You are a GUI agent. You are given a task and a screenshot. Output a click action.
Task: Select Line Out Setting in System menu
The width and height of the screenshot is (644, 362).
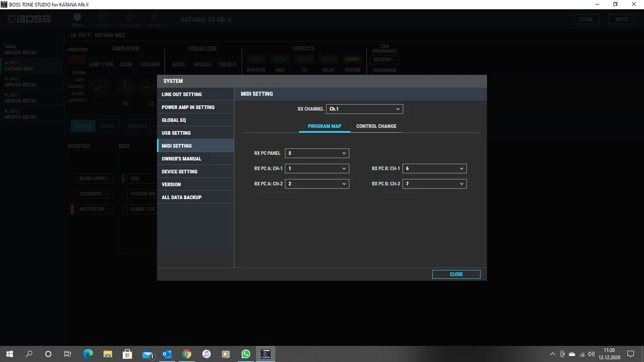pyautogui.click(x=196, y=95)
